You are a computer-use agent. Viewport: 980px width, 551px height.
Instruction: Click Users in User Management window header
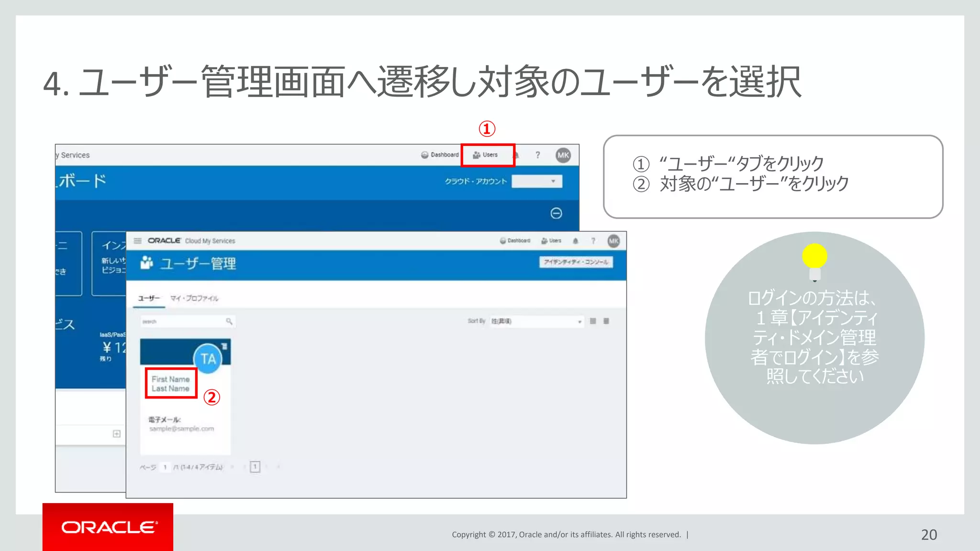pos(551,241)
